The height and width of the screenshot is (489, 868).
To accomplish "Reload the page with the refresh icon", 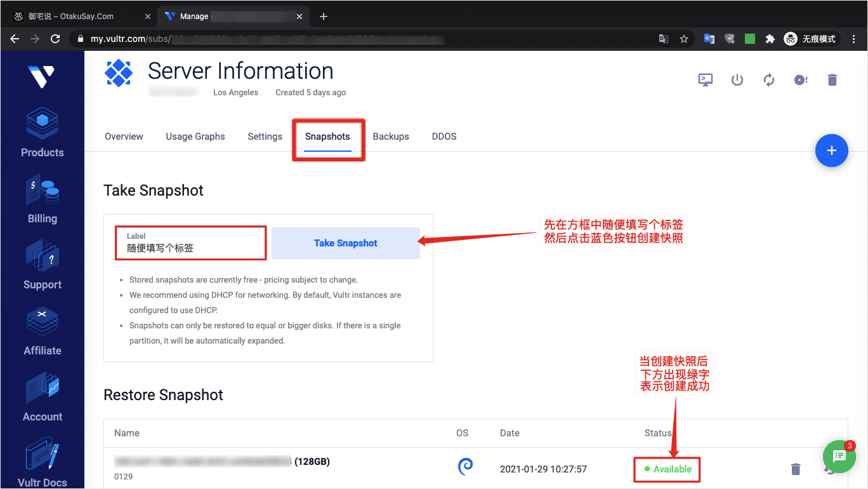I will click(x=55, y=39).
